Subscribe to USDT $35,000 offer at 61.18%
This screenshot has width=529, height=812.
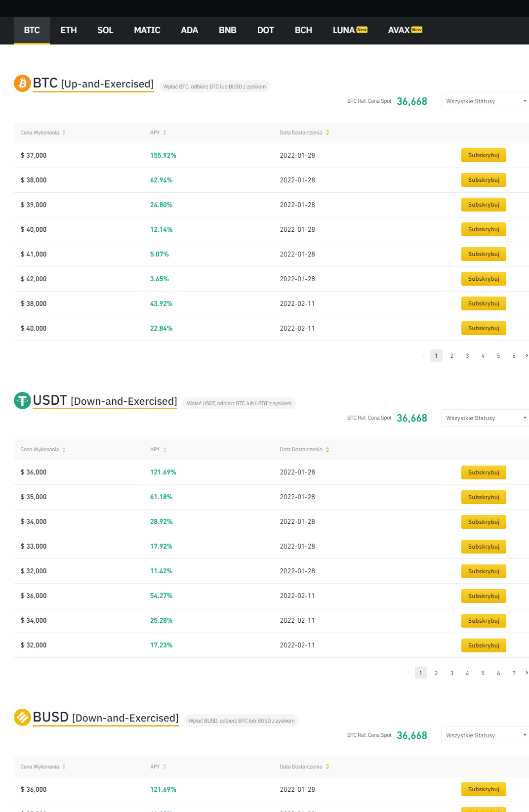click(x=484, y=497)
